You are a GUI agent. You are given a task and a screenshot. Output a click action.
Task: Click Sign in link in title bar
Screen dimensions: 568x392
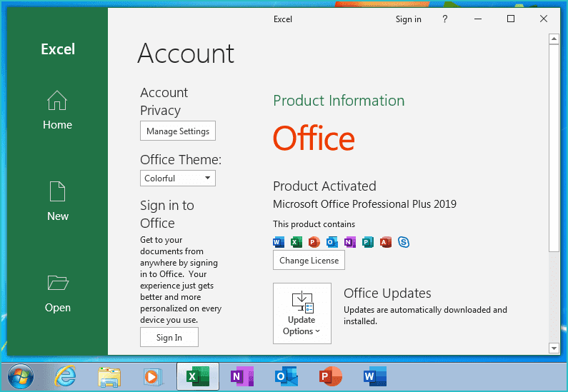click(408, 19)
